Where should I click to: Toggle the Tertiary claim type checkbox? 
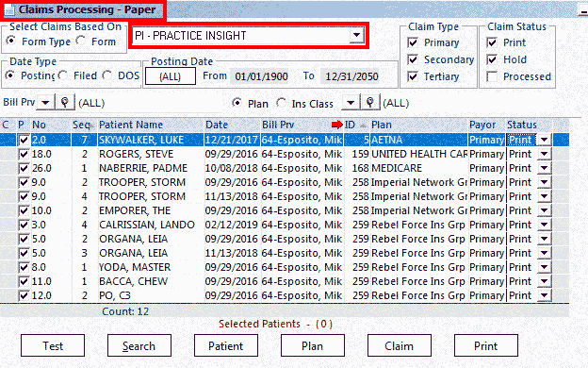413,76
